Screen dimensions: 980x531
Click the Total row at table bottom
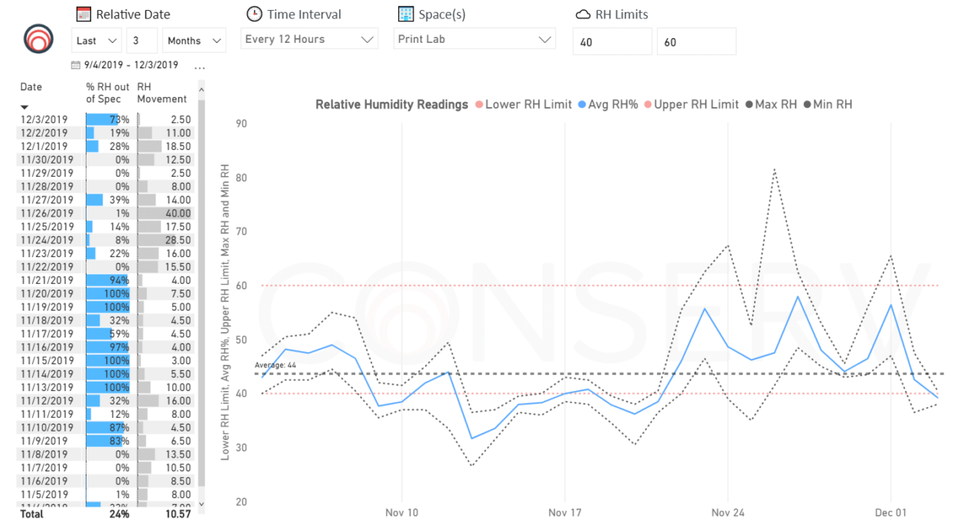click(31, 514)
